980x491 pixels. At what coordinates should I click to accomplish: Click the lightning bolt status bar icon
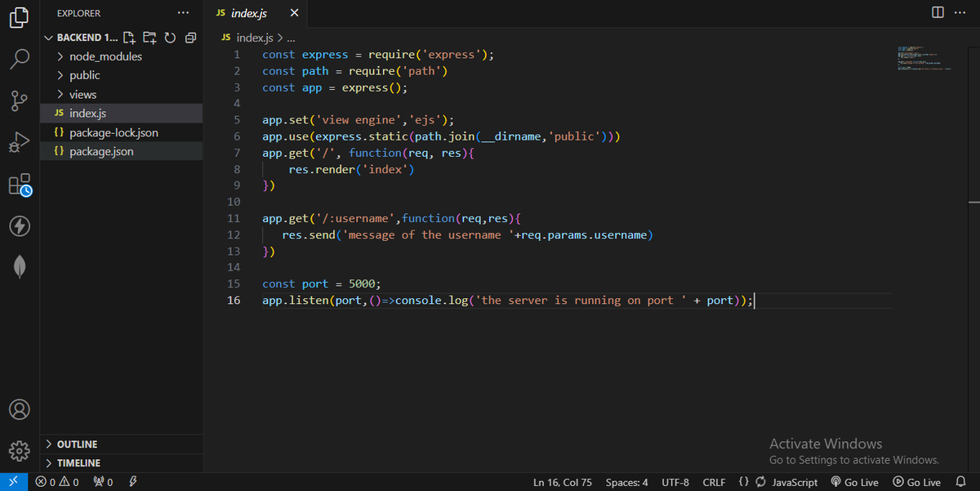point(133,482)
